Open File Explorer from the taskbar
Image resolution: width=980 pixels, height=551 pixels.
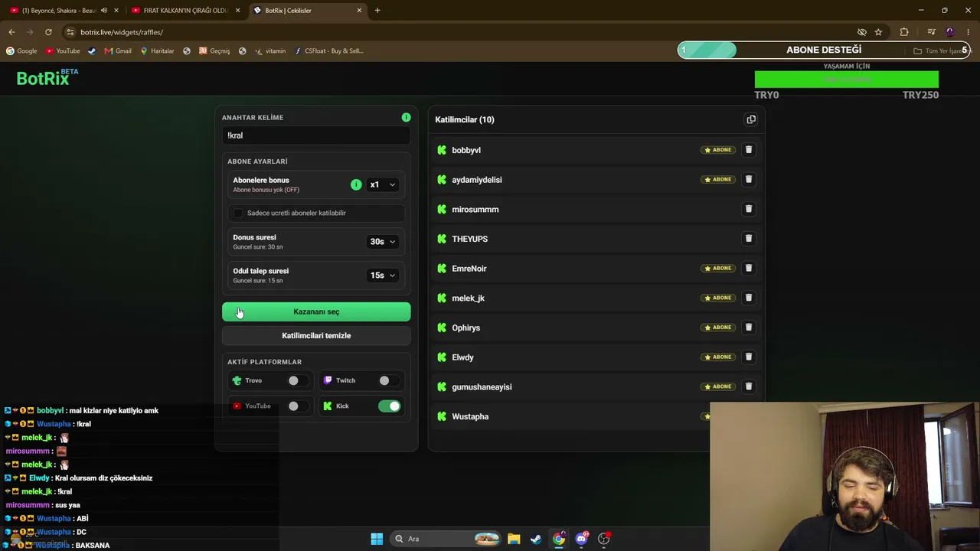pyautogui.click(x=514, y=539)
